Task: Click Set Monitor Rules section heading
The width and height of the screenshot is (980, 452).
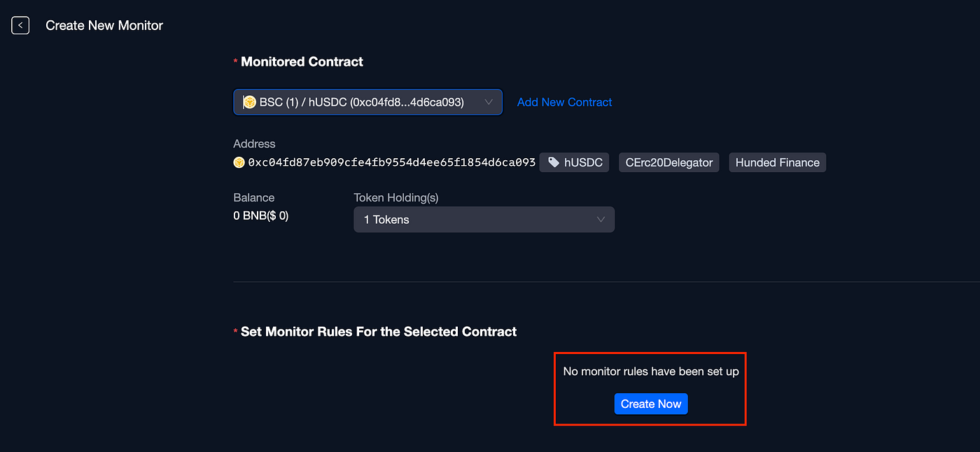Action: 379,332
